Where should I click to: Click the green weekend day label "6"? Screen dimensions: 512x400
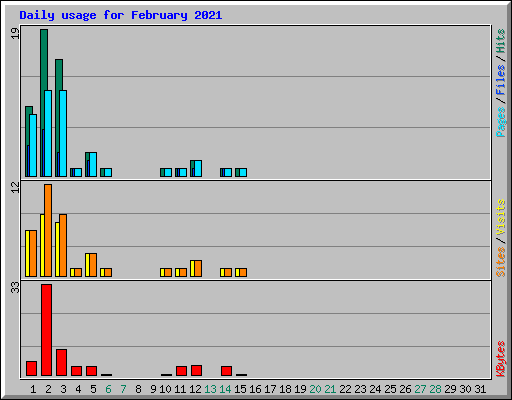click(108, 389)
